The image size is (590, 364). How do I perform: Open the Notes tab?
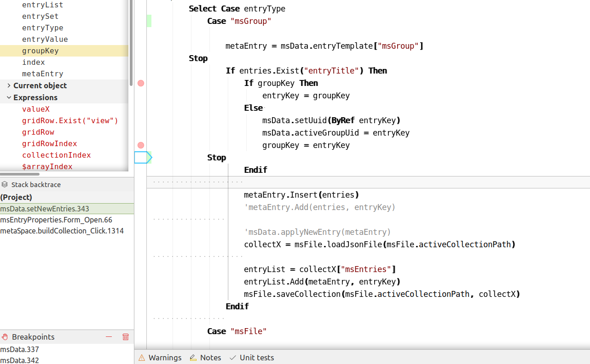(x=210, y=358)
